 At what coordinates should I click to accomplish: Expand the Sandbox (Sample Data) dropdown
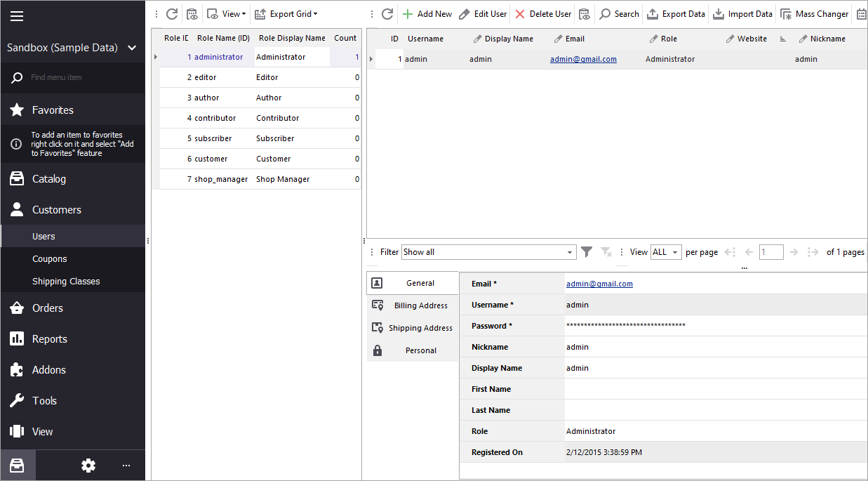pyautogui.click(x=132, y=48)
